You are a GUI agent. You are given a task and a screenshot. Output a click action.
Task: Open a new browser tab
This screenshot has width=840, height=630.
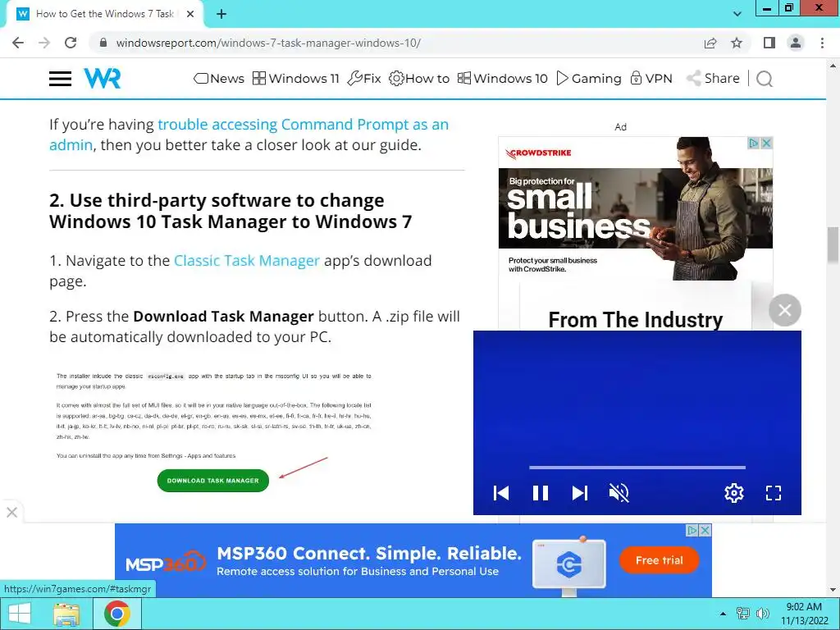click(x=221, y=14)
